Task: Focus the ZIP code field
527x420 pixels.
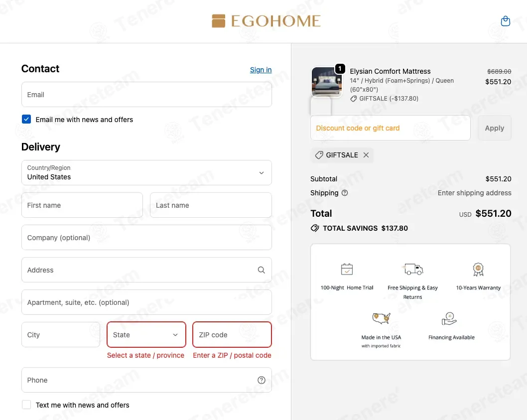Action: 232,335
